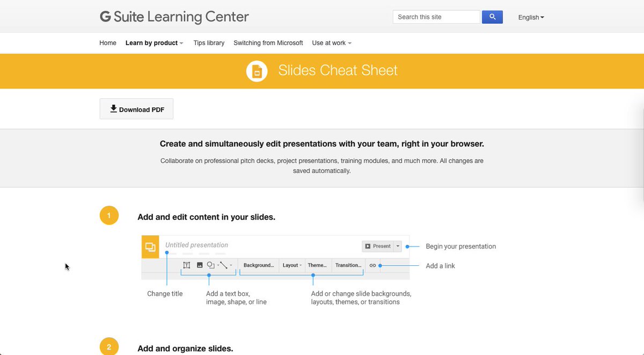Open Switching from Microsoft page
This screenshot has width=644, height=355.
[268, 43]
